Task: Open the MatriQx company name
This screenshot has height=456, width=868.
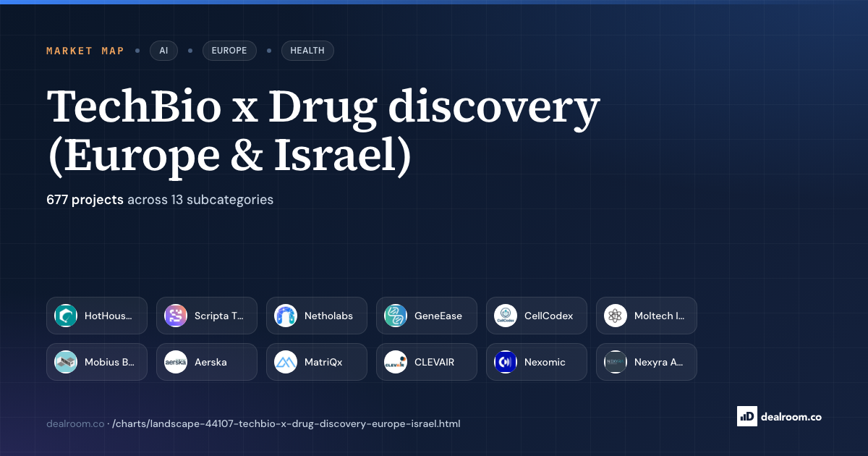Action: (323, 362)
